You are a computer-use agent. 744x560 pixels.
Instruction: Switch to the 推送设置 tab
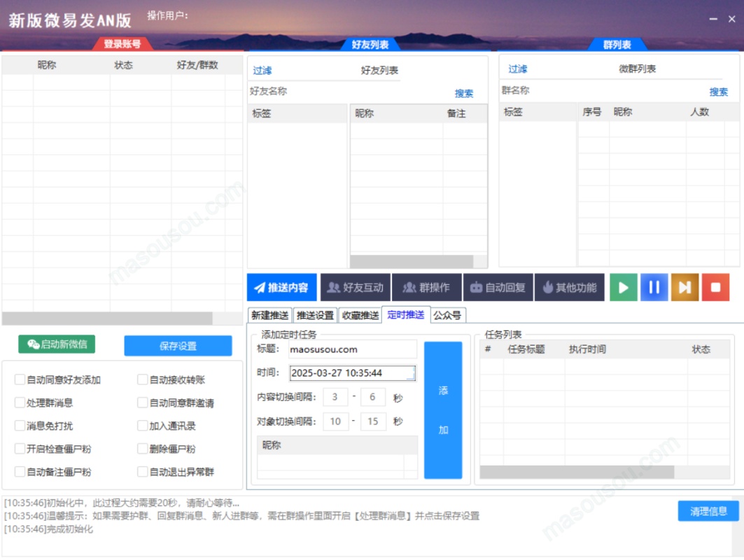pos(315,315)
